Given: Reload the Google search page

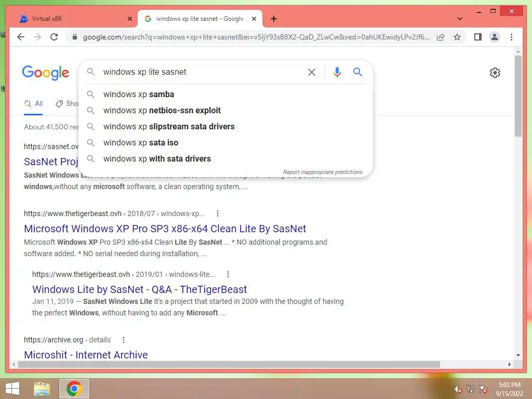Looking at the screenshot, I should 54,37.
